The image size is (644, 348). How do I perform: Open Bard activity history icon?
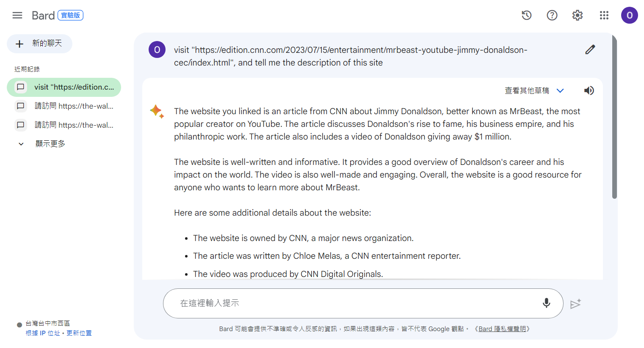[x=526, y=15]
